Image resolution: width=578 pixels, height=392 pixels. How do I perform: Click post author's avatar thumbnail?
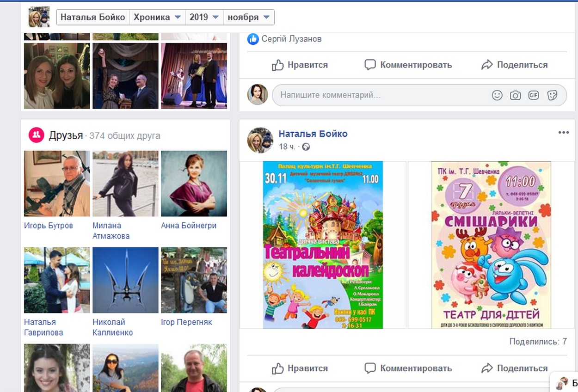(x=260, y=140)
